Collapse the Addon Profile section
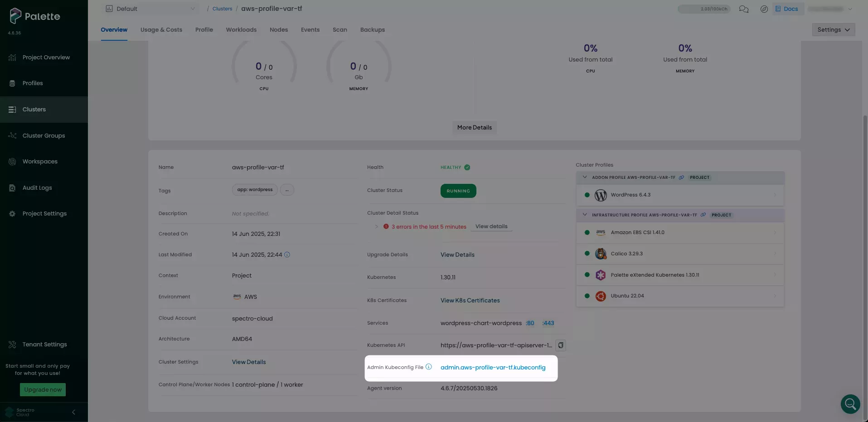Viewport: 868px width, 422px height. tap(585, 177)
